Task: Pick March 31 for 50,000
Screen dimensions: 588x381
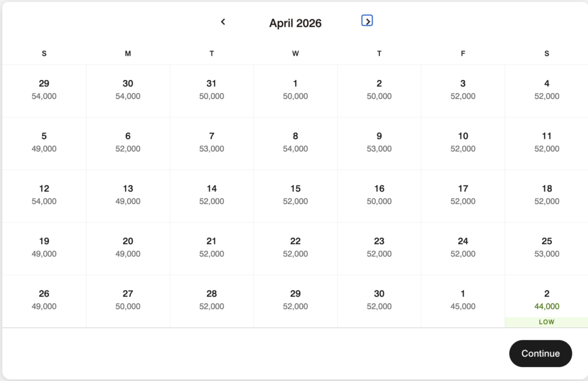Action: click(212, 90)
